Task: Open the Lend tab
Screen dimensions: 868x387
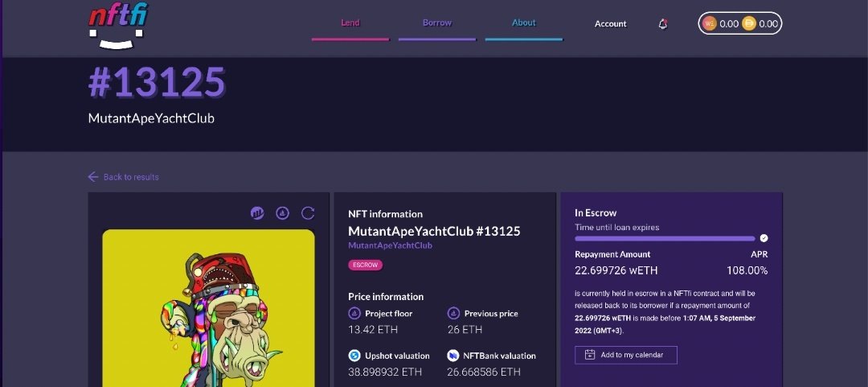Action: pyautogui.click(x=350, y=23)
